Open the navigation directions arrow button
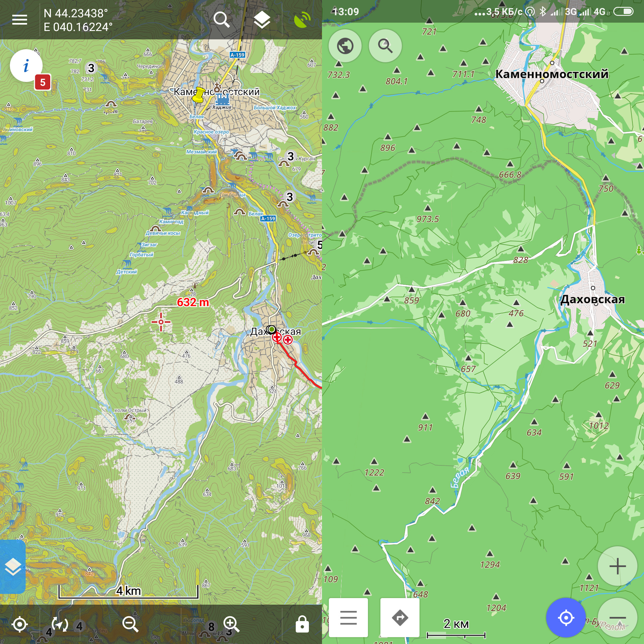The width and height of the screenshot is (644, 644). [x=400, y=618]
